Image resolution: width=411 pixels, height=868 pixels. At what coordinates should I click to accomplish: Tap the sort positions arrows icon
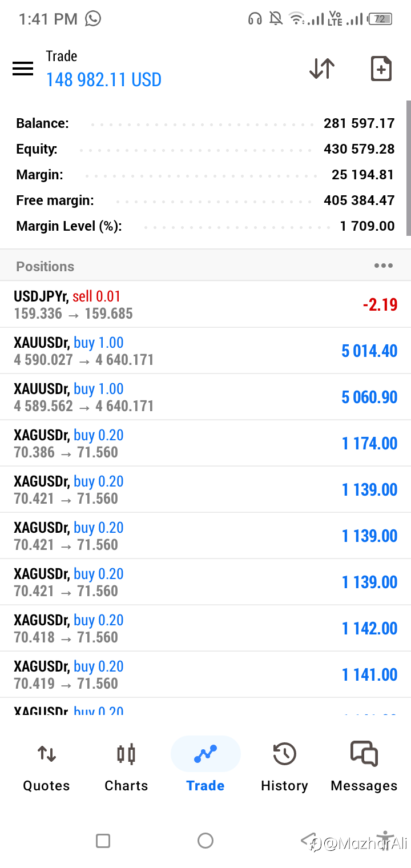322,69
